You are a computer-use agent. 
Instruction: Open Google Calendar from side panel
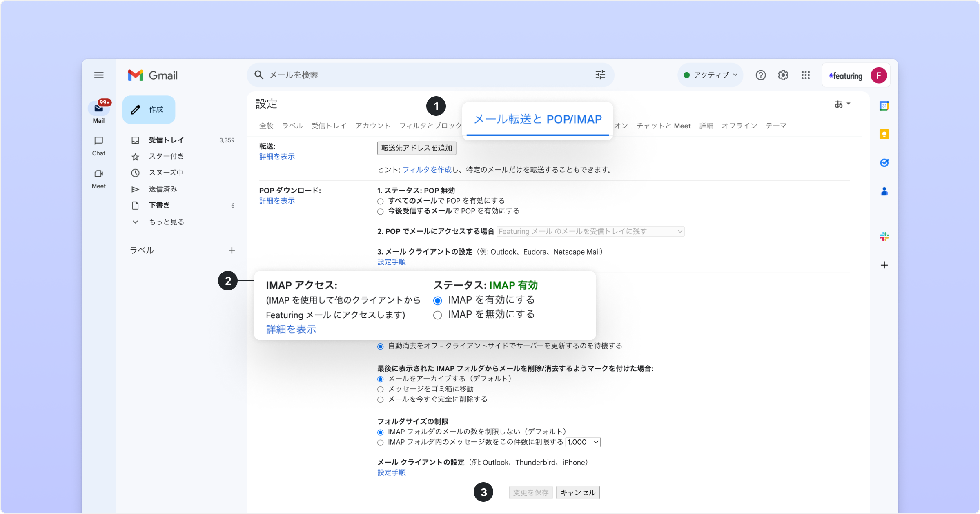[x=884, y=106]
